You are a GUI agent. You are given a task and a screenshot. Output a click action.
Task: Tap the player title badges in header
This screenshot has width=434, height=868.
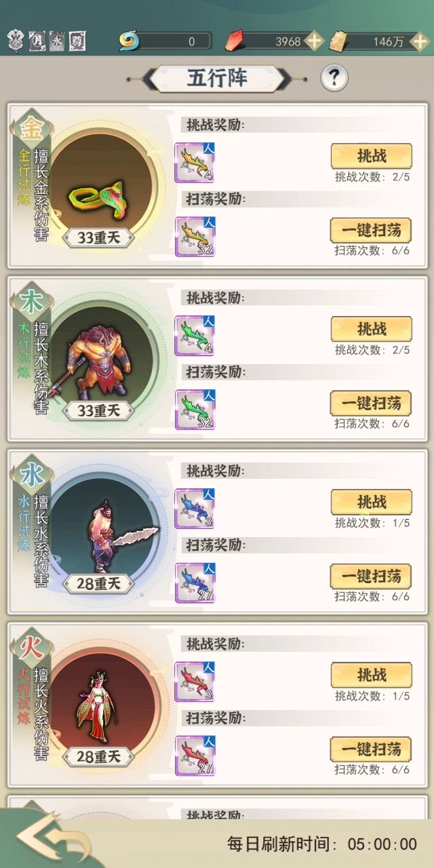47,41
